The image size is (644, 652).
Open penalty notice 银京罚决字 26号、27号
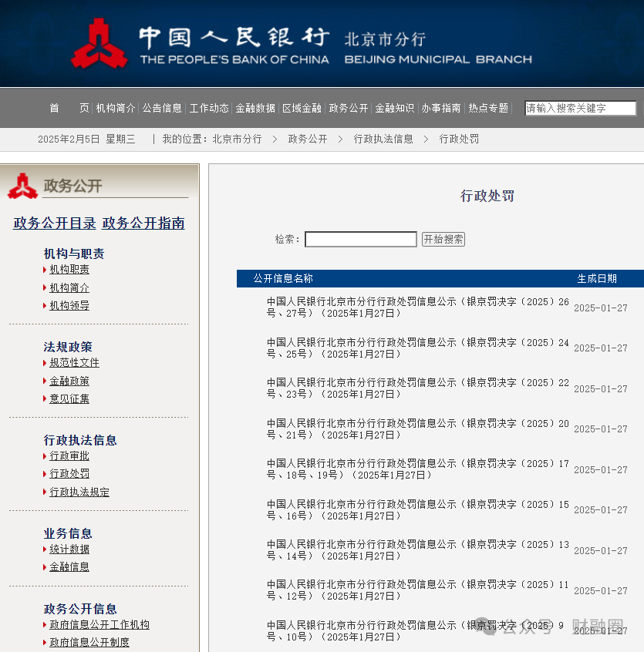pos(418,308)
